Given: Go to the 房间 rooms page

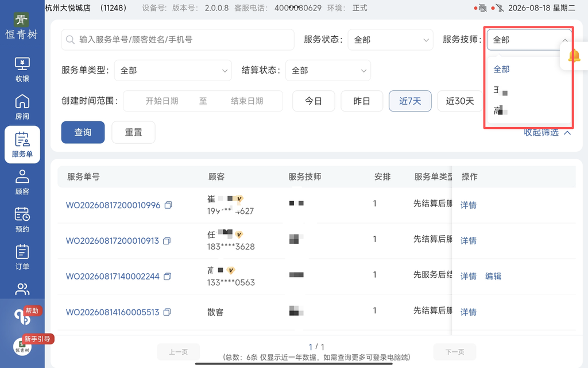Looking at the screenshot, I should [22, 107].
